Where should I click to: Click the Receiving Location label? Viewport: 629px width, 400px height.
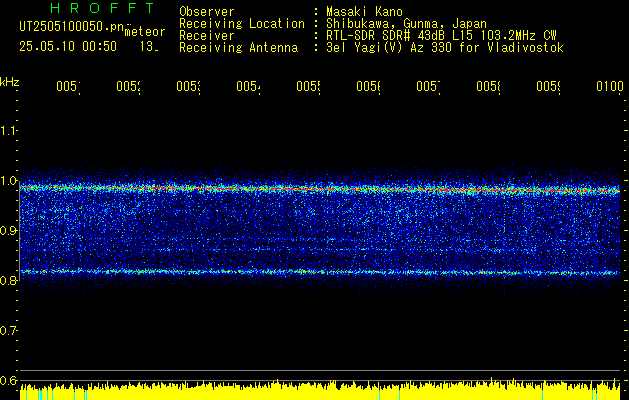click(x=242, y=24)
